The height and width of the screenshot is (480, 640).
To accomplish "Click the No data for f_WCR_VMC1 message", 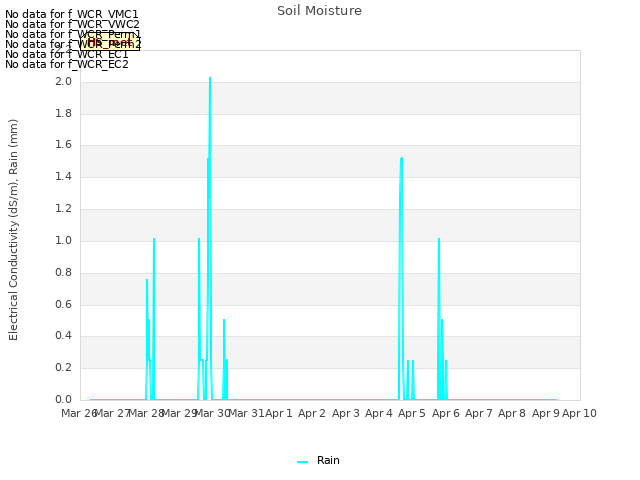I will (72, 14).
